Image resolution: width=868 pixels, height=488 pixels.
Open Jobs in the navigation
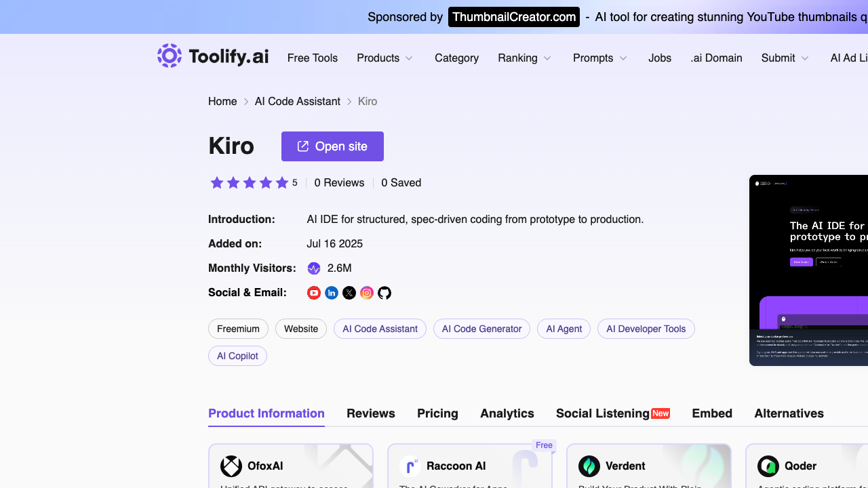660,58
